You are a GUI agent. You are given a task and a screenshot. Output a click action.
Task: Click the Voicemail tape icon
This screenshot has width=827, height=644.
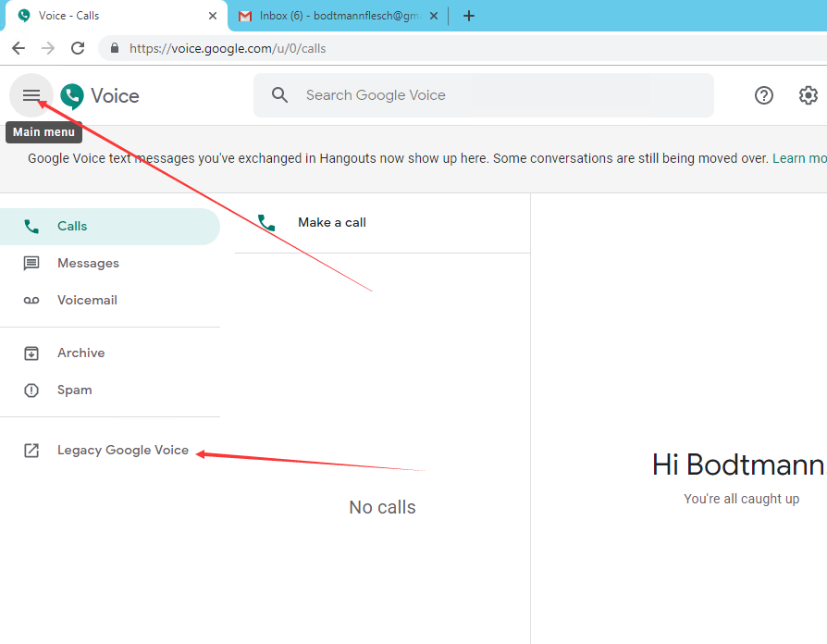coord(31,300)
